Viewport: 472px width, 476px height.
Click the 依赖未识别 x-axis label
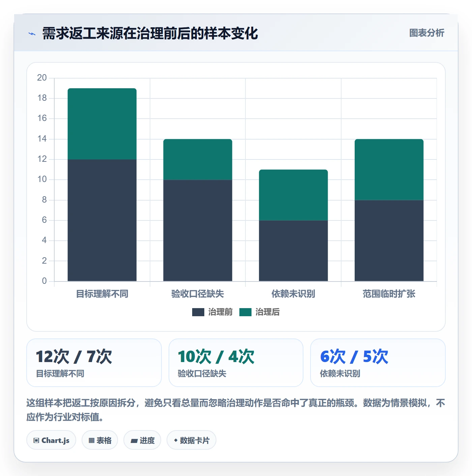pos(293,294)
